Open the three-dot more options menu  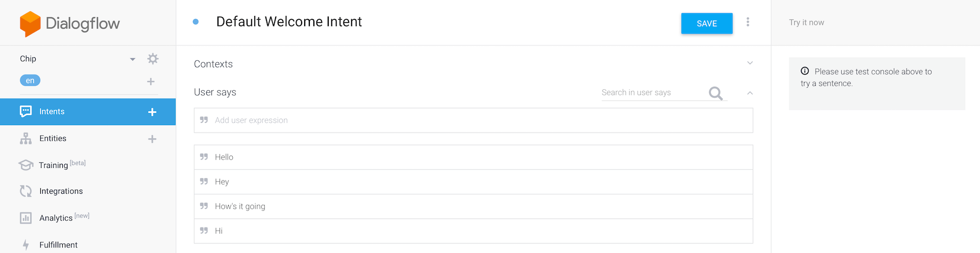748,22
